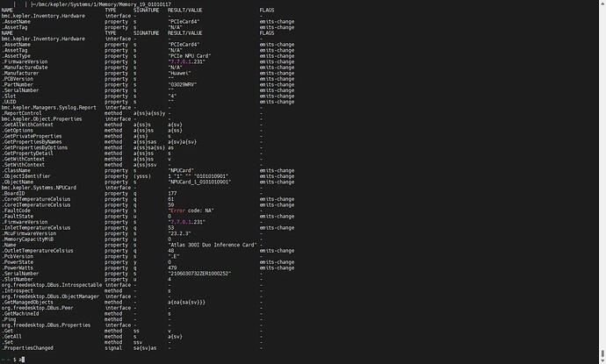Click the part number "03029WRV"
Image resolution: width=606 pixels, height=364 pixels.
(x=185, y=84)
